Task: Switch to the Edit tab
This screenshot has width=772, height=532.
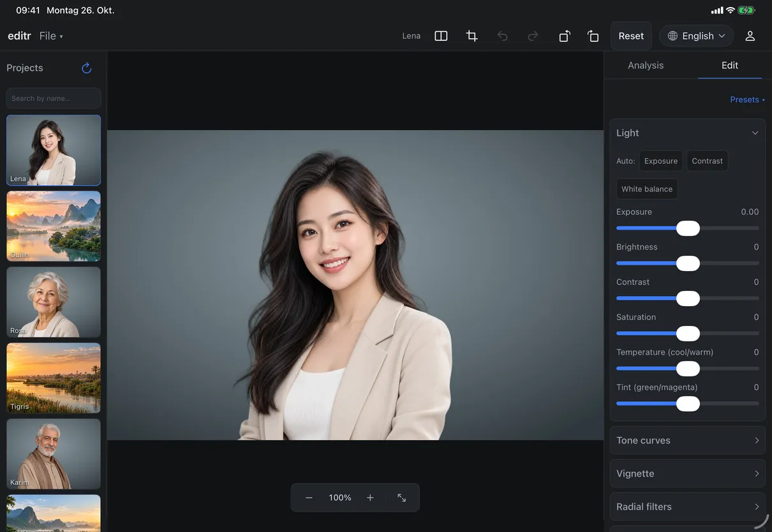Action: [x=730, y=65]
